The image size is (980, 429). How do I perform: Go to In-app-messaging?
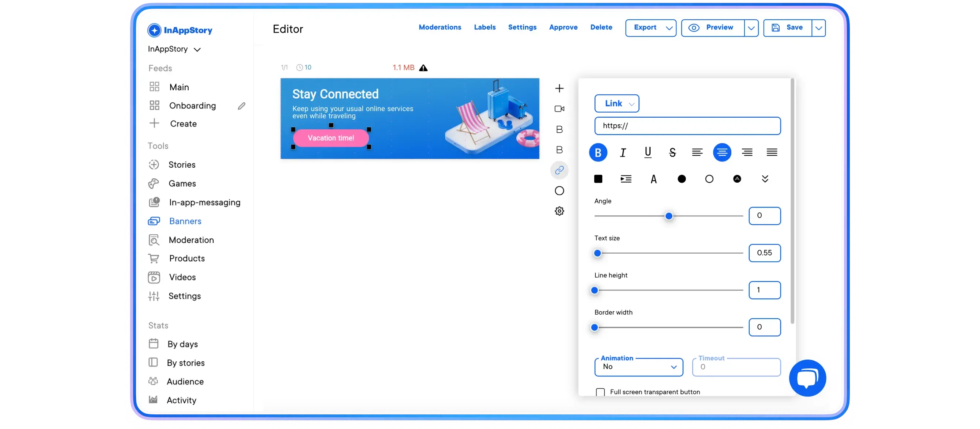(205, 202)
